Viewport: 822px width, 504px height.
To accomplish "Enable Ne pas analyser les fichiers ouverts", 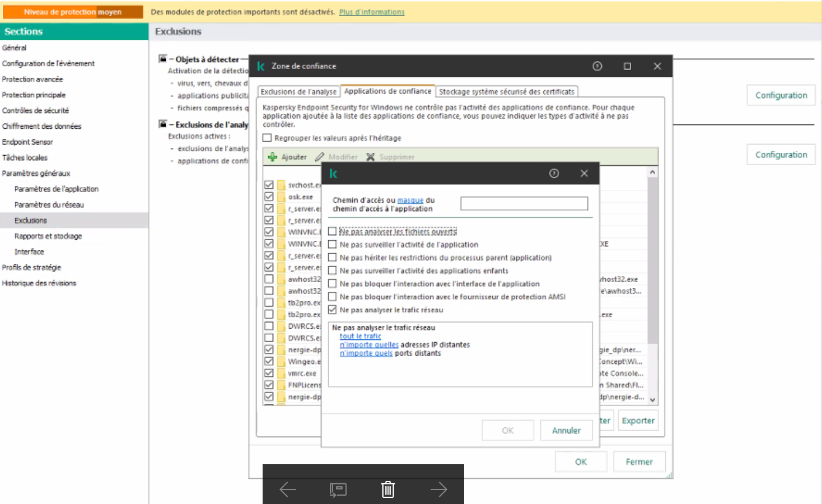I will tap(333, 231).
